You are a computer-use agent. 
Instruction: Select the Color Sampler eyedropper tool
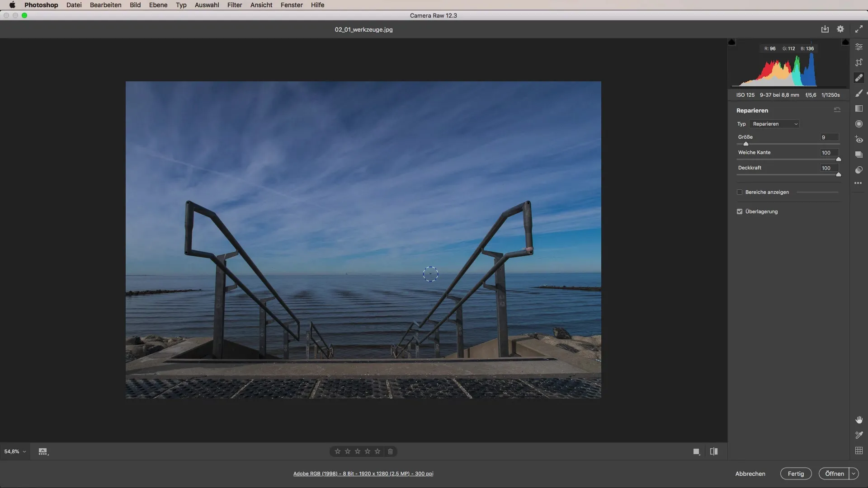(859, 435)
